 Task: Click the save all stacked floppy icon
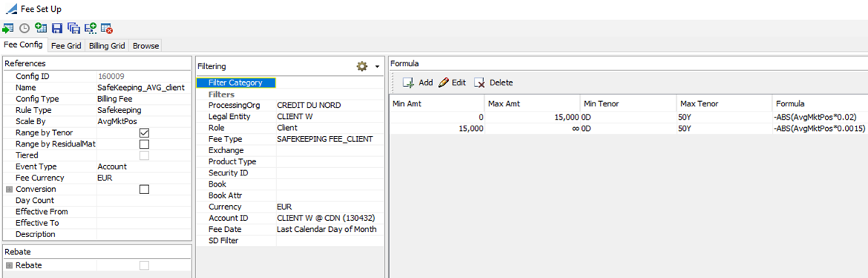click(74, 28)
